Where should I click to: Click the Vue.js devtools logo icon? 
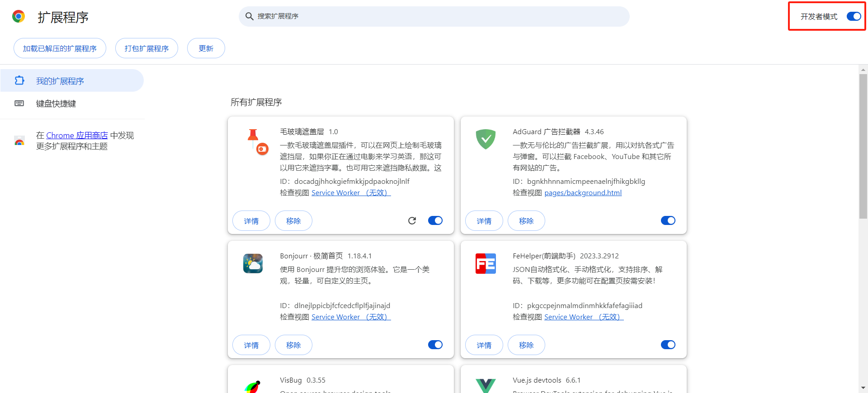tap(486, 386)
